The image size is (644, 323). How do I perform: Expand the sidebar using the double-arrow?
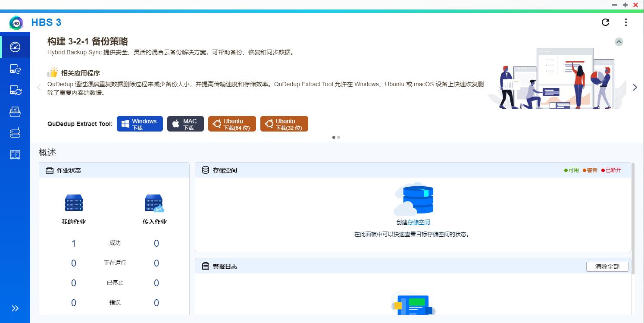[16, 308]
